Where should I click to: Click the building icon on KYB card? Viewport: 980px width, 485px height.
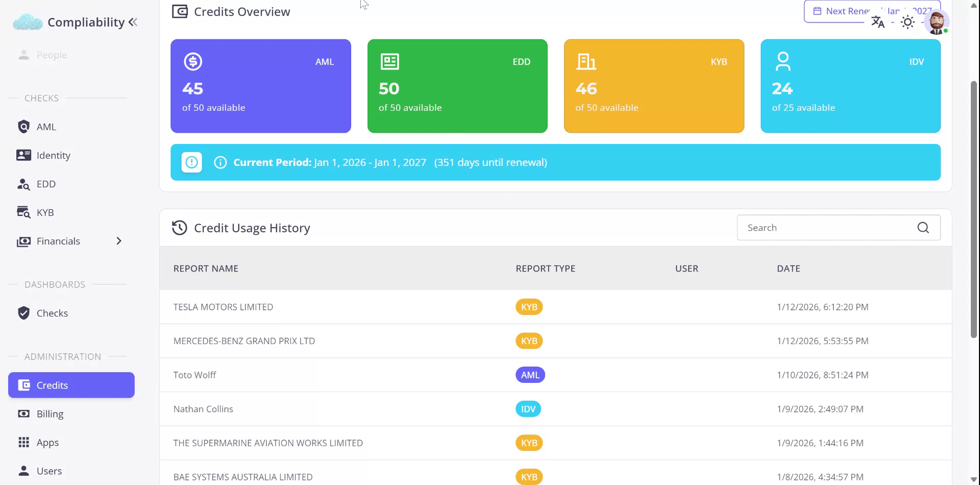pos(586,62)
